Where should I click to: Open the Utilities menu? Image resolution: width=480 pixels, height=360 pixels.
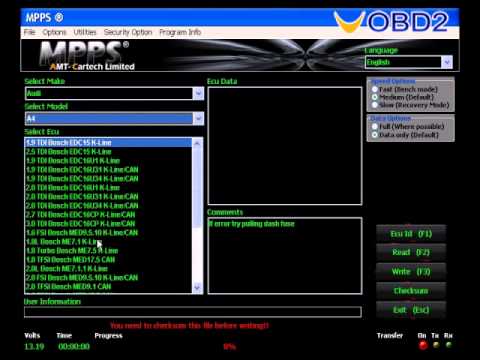tap(85, 32)
